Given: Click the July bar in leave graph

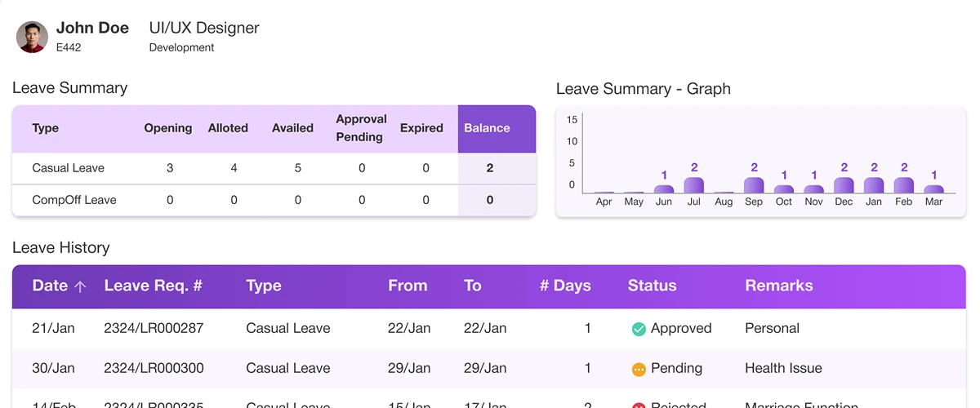Looking at the screenshot, I should click(694, 185).
